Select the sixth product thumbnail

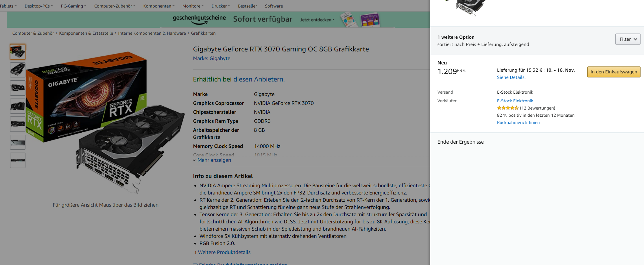[18, 142]
